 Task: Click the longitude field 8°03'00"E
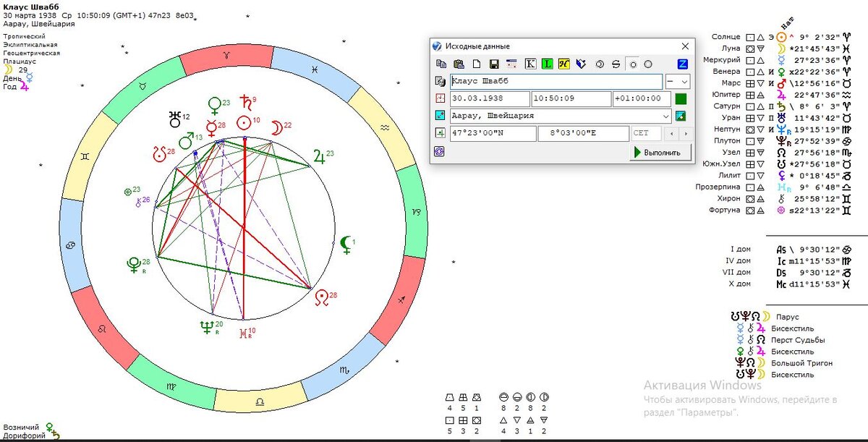[584, 134]
